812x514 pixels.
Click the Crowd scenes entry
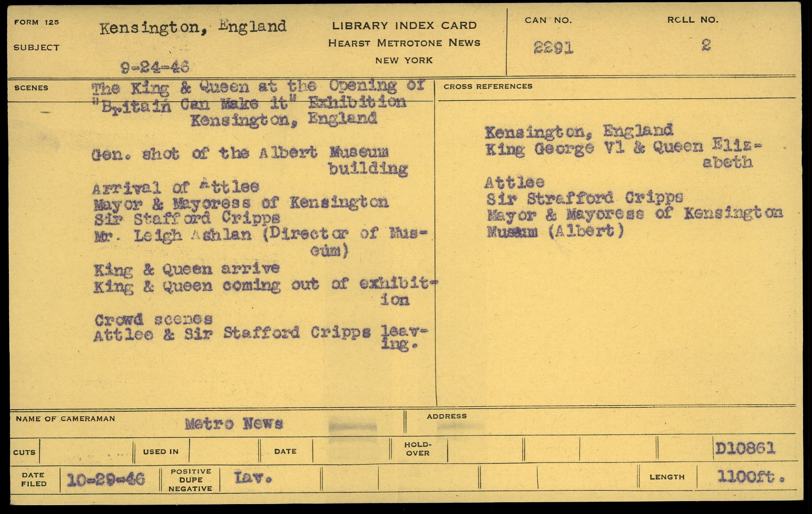click(x=154, y=320)
